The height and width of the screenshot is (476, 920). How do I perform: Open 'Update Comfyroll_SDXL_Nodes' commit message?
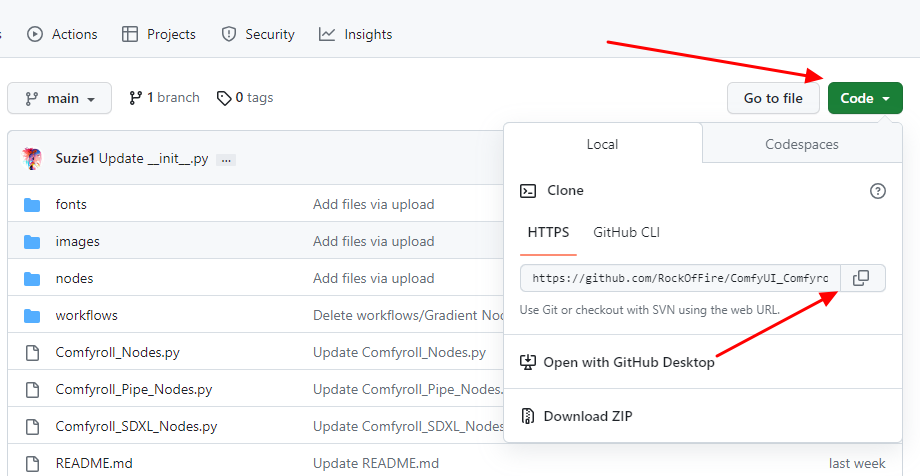pos(408,426)
